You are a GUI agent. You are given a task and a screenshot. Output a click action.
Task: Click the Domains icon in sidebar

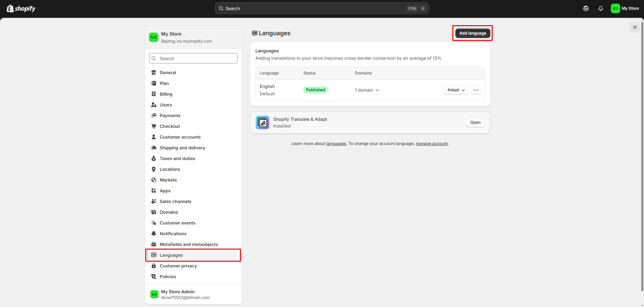(154, 212)
